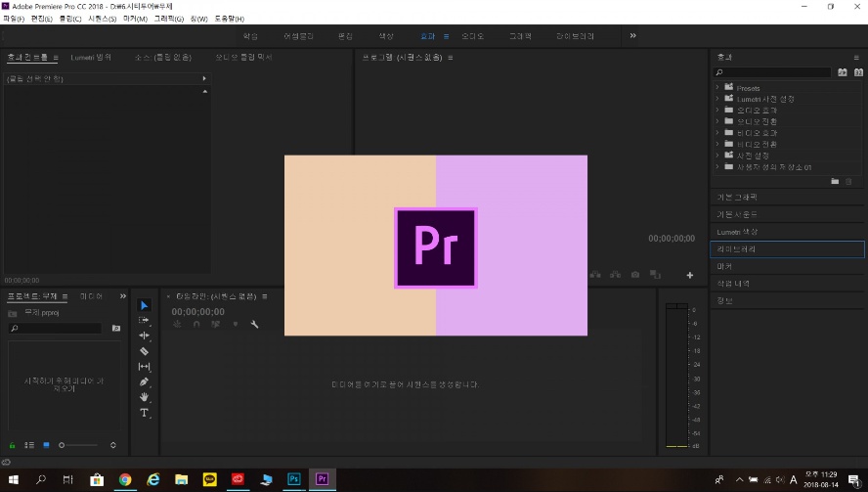Show hidden Project panel tabs chevron
Viewport: 868px width, 492px height.
(123, 296)
